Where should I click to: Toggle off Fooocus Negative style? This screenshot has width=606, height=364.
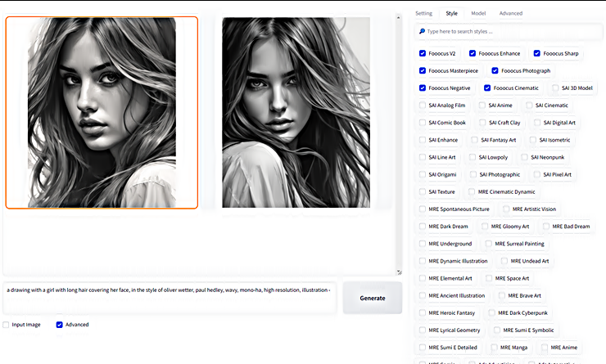pyautogui.click(x=423, y=88)
